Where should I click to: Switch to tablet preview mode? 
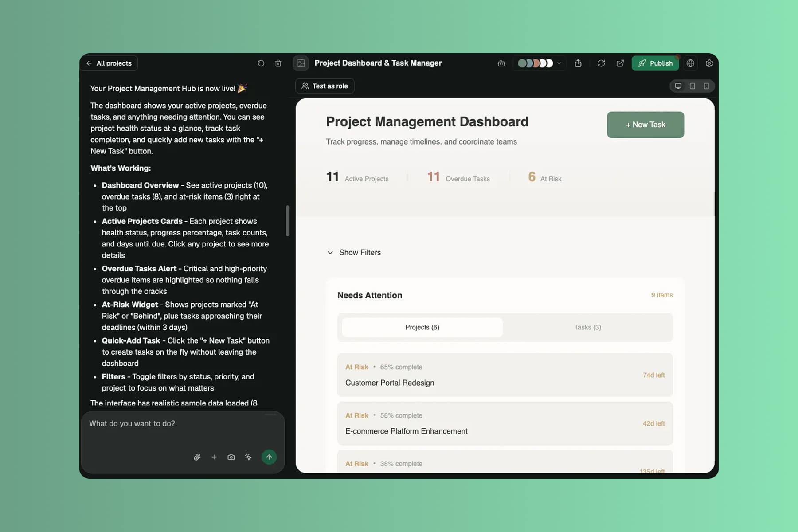692,86
